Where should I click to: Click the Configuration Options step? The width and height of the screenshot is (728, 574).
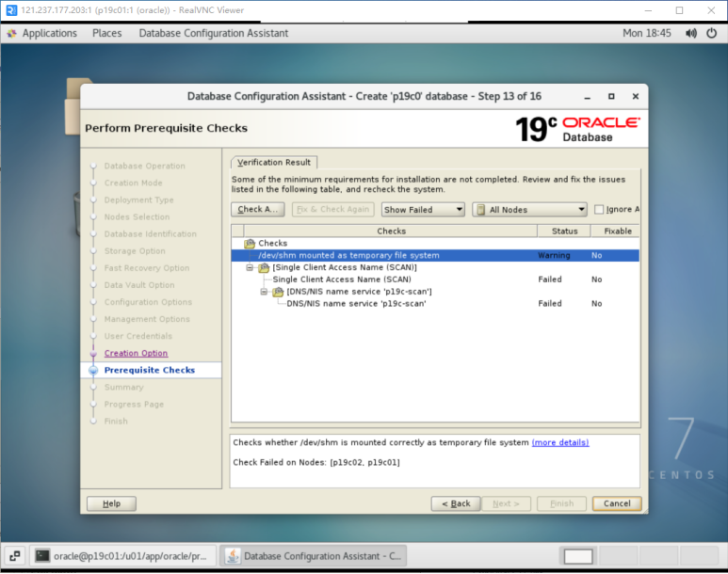pyautogui.click(x=148, y=302)
